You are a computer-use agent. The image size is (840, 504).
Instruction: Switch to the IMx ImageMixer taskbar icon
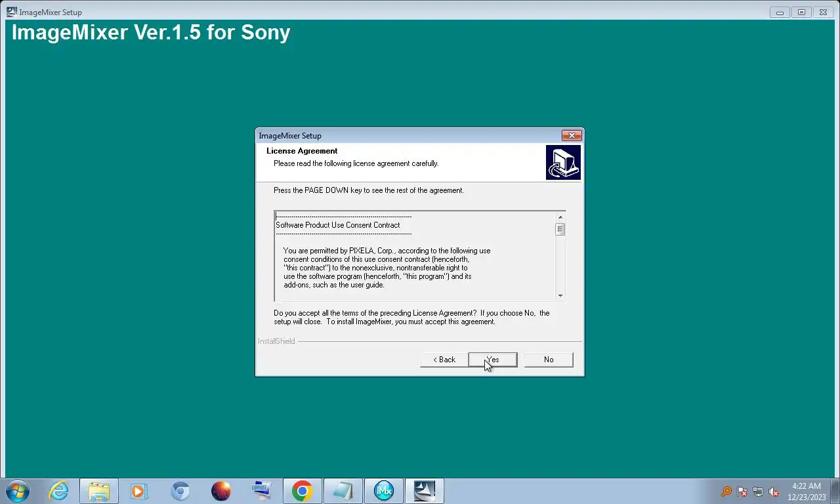tap(384, 491)
